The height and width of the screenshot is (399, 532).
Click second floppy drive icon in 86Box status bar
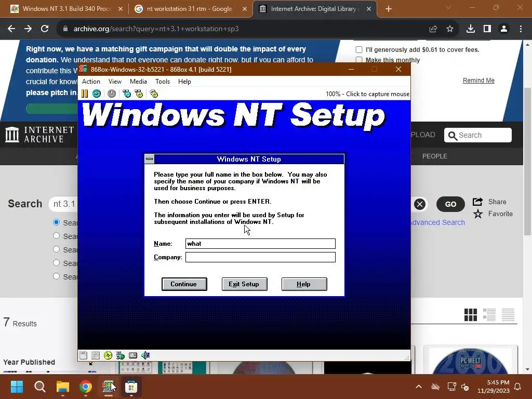coord(96,355)
